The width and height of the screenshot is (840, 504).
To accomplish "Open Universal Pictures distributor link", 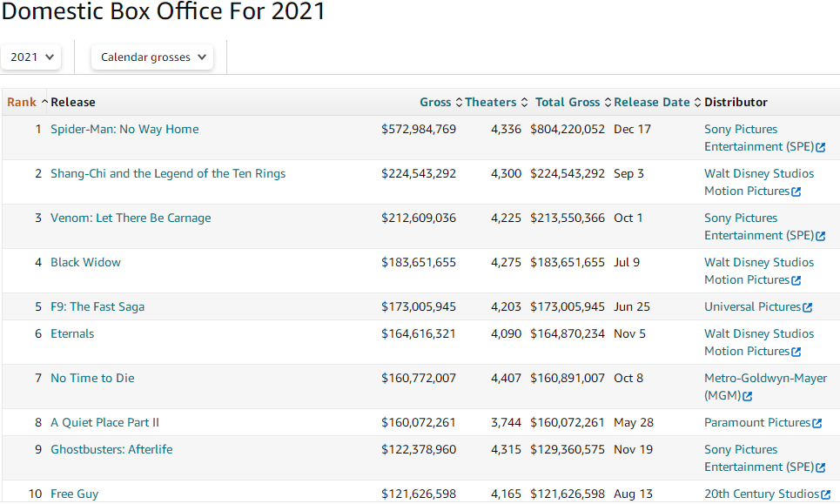I will pos(752,307).
